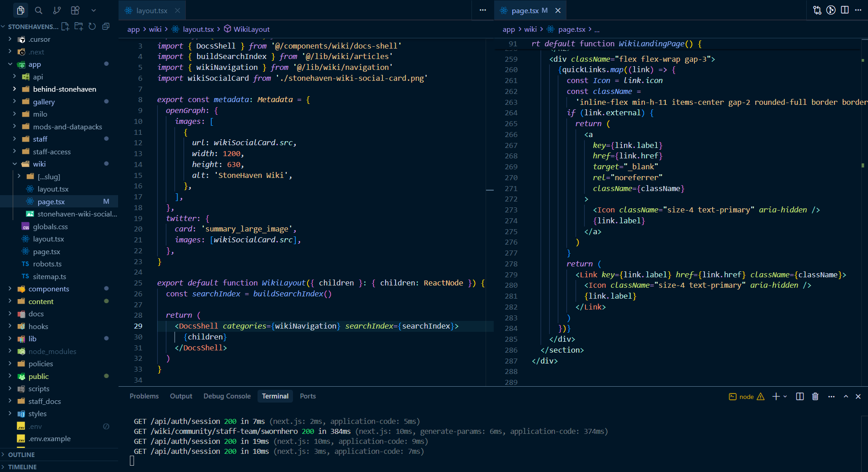Open the Problems panel tab
The height and width of the screenshot is (472, 868).
(x=144, y=396)
